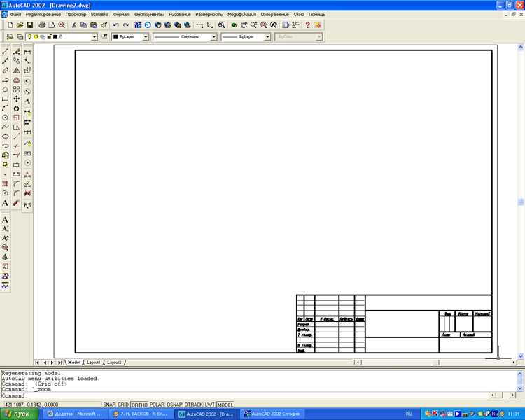Select the Radius Dimension tool
Image resolution: width=525 pixels, height=420 pixels.
click(x=27, y=82)
